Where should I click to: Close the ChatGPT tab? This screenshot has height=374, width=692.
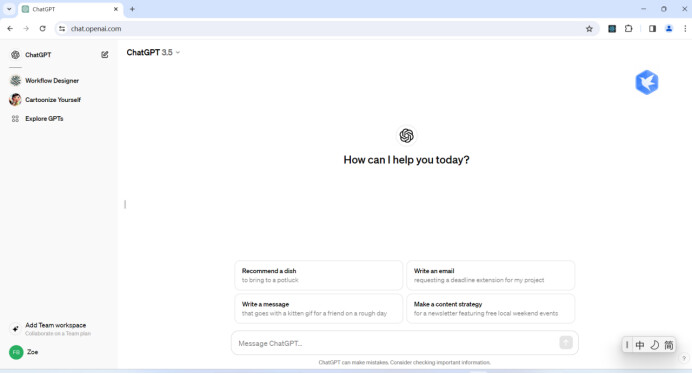click(116, 9)
